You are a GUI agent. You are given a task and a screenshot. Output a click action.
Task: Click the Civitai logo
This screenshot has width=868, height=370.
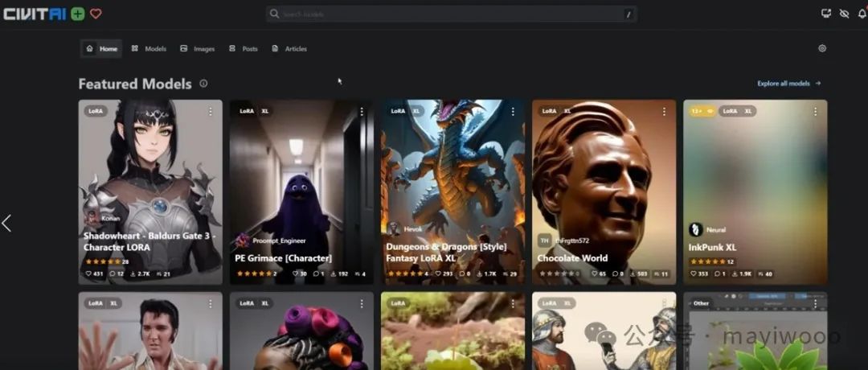(35, 14)
